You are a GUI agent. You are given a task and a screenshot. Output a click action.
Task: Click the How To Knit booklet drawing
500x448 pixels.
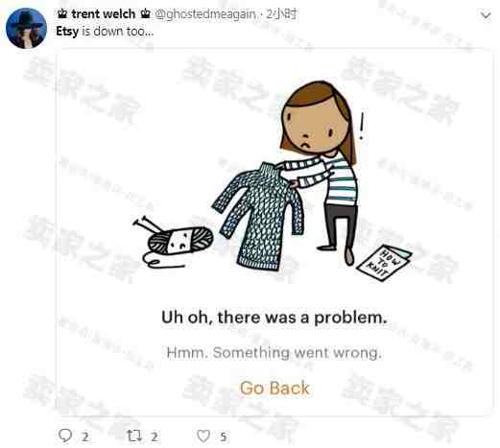click(x=384, y=263)
